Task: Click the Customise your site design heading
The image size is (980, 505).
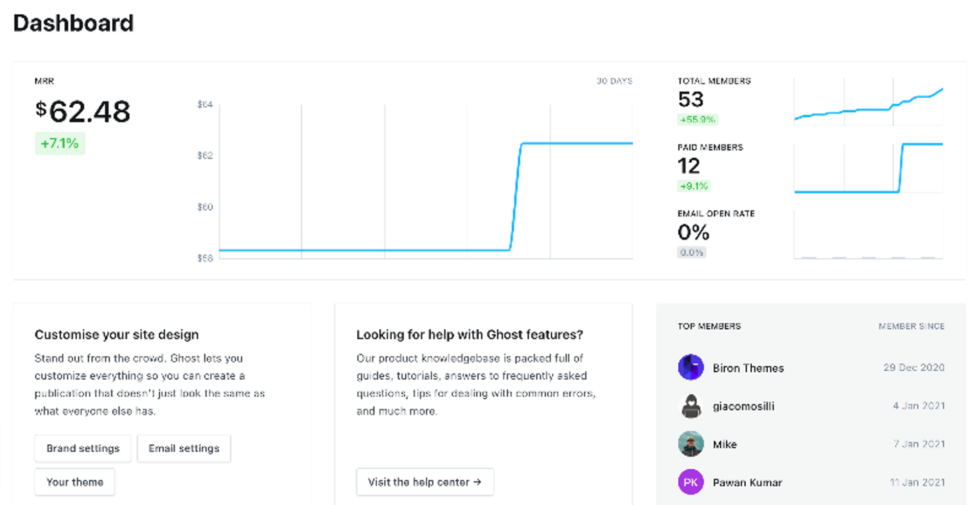Action: [x=116, y=335]
